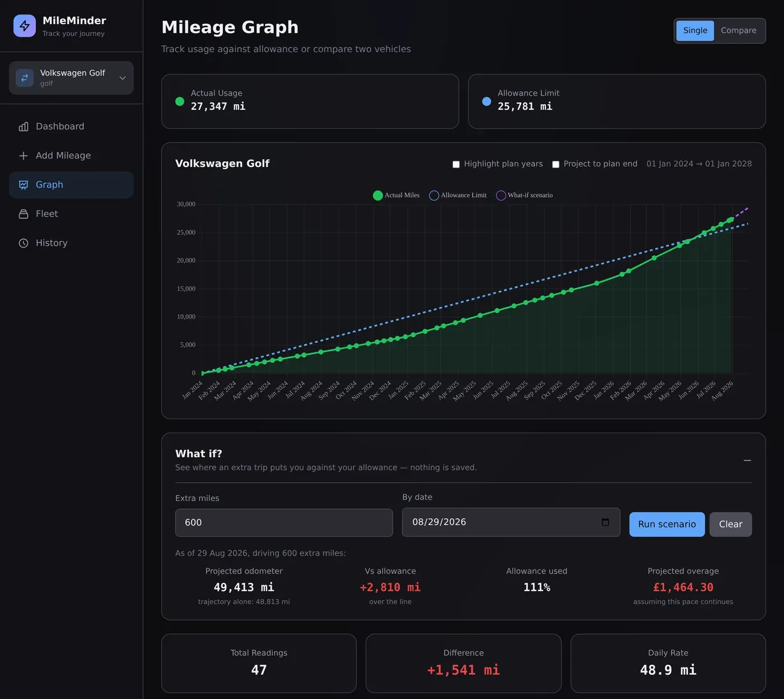Click the date range 01 Jan 2024 → 01 Jan 2028
This screenshot has width=784, height=699.
tap(699, 164)
